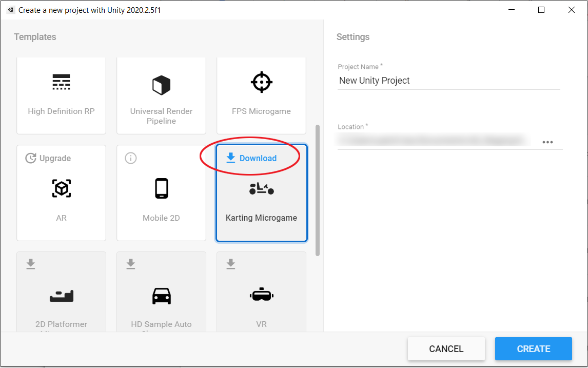This screenshot has height=368, width=588.
Task: Browse location with the three-dots button
Action: coord(547,142)
